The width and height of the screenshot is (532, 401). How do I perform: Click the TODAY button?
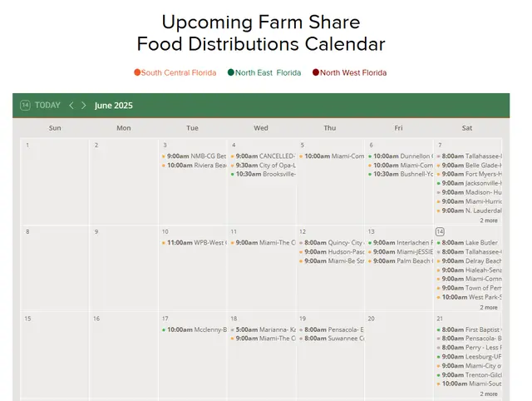point(47,106)
